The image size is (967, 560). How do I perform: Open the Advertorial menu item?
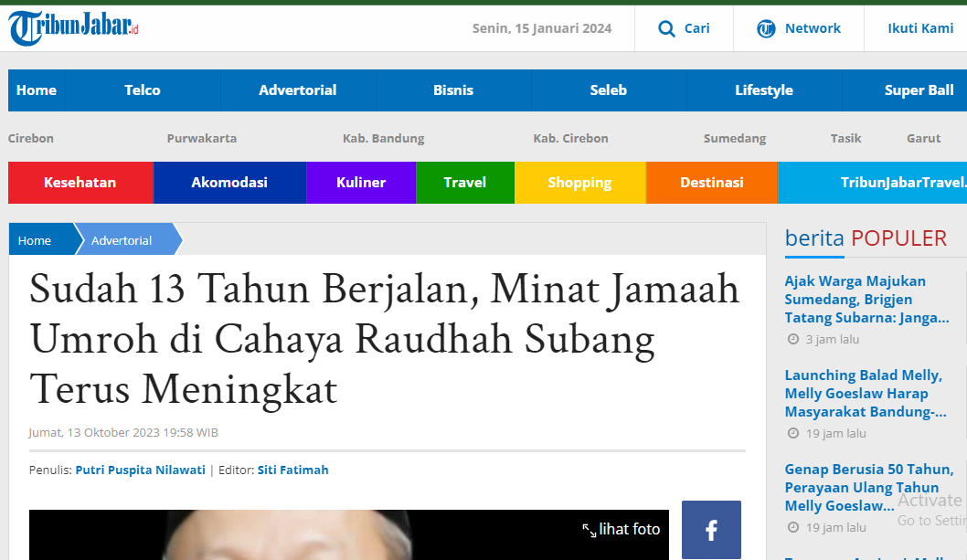click(298, 90)
